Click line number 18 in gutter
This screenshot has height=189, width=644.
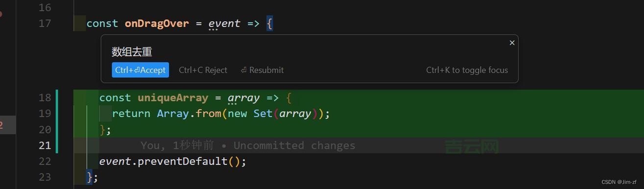click(x=45, y=98)
